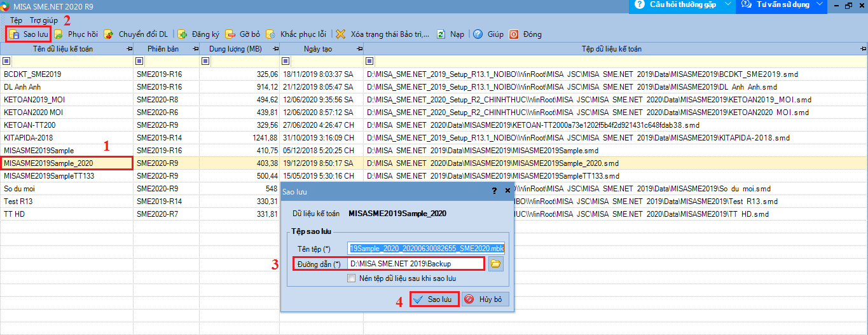The image size is (868, 335).
Task: Open filter operator for Dung lượng column
Action: pos(205,61)
